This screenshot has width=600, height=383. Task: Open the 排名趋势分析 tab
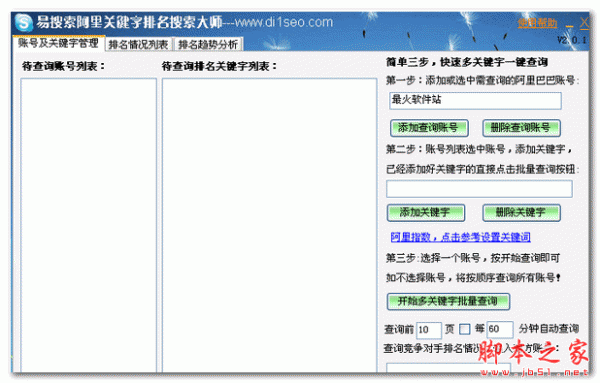(208, 44)
